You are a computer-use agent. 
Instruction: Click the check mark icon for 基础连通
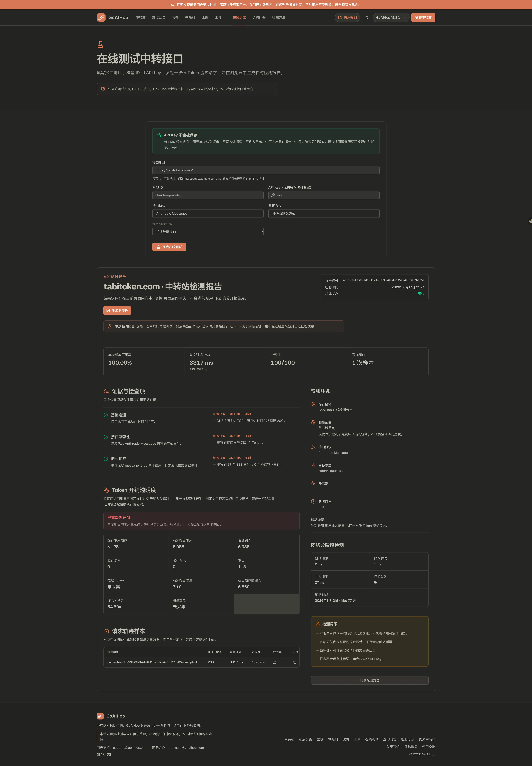(x=106, y=415)
